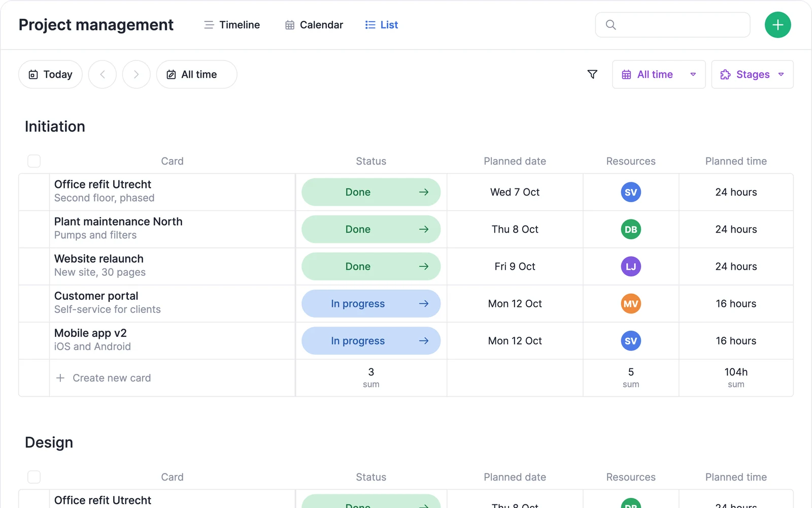This screenshot has width=812, height=508.
Task: Click the Planned date header in Initiation
Action: pos(515,161)
